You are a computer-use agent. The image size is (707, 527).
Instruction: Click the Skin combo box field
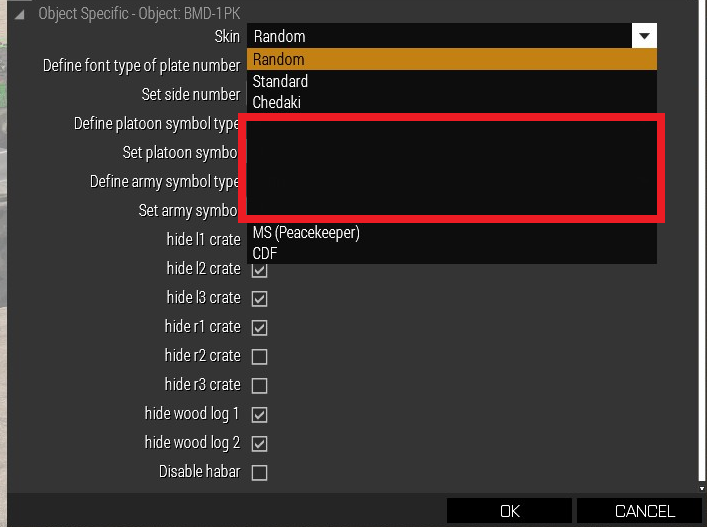[440, 36]
